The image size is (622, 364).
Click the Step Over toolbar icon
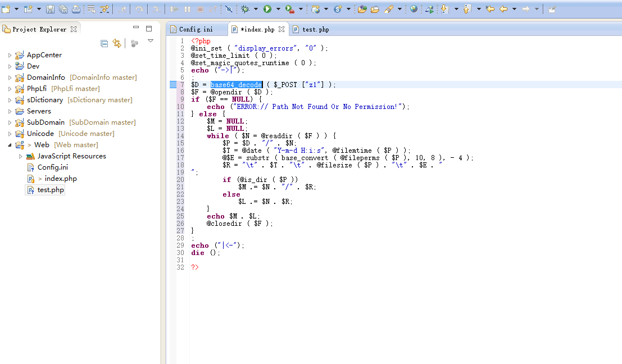pos(139,9)
